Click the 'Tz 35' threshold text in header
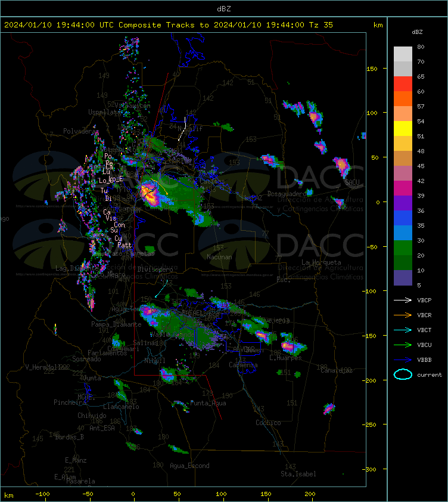448x502 pixels. pyautogui.click(x=321, y=25)
